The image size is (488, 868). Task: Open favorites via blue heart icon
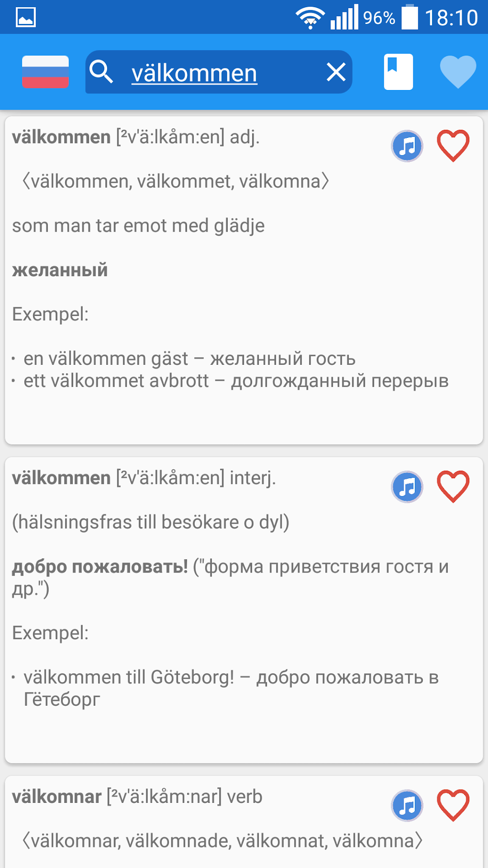(458, 72)
